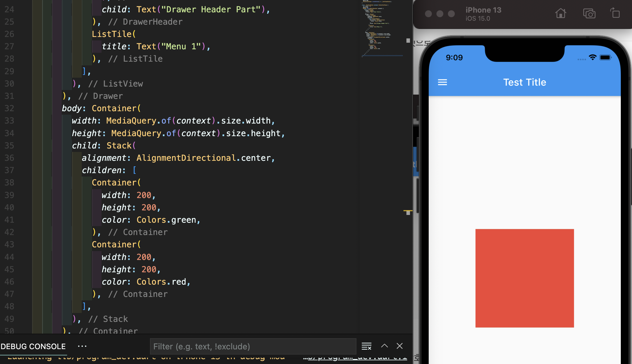Click the battery icon in phone status bar

tap(605, 57)
